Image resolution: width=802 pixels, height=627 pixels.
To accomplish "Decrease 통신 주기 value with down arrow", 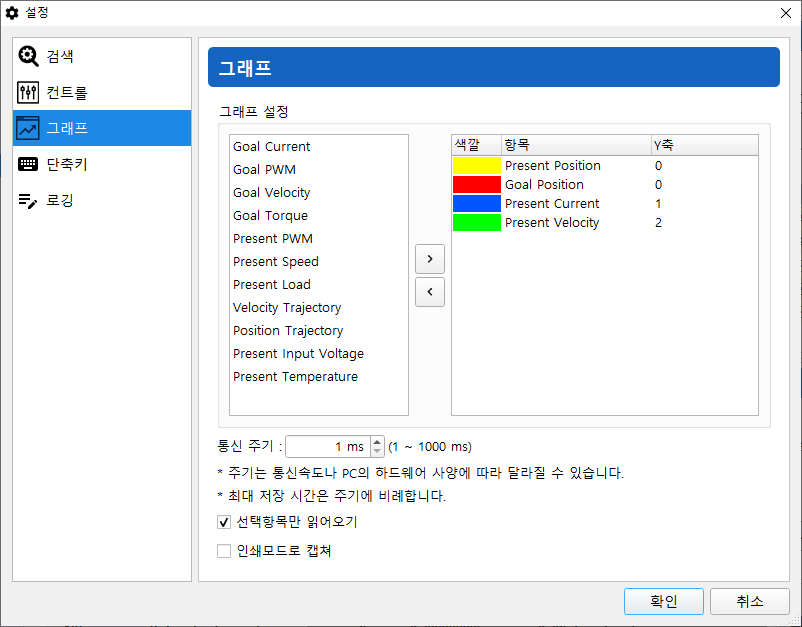I will click(377, 452).
